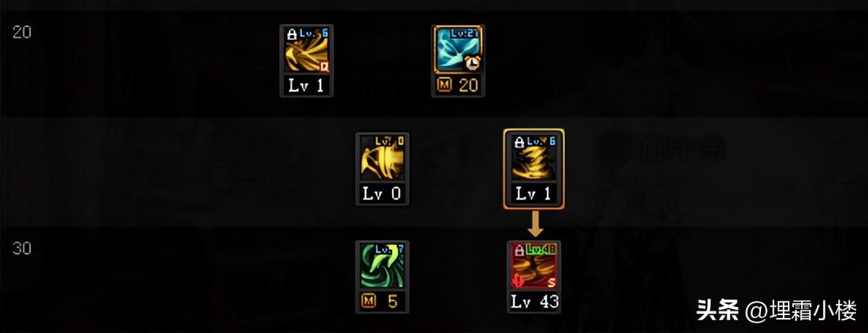Click the lock icon on highlighted tornado skill
The image size is (868, 333).
518,141
